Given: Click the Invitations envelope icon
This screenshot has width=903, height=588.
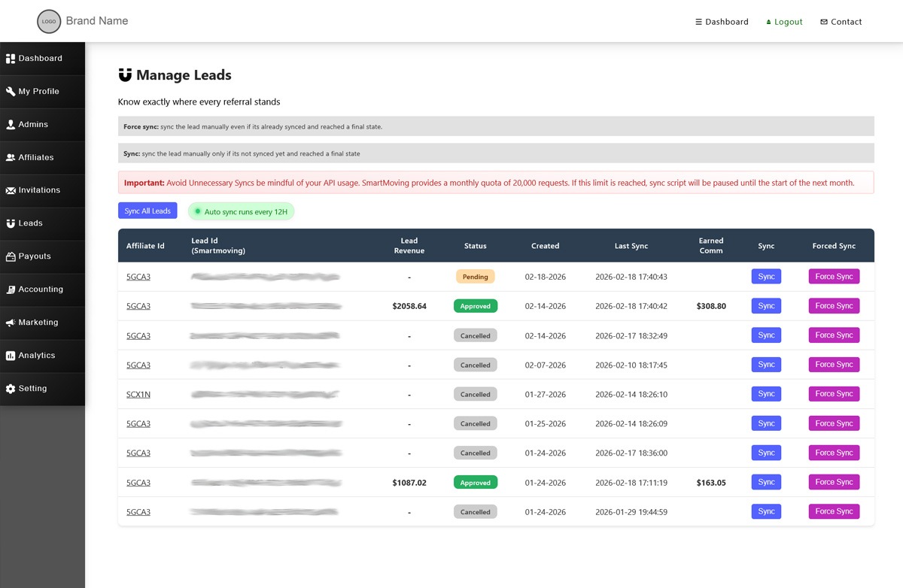Looking at the screenshot, I should click(10, 190).
